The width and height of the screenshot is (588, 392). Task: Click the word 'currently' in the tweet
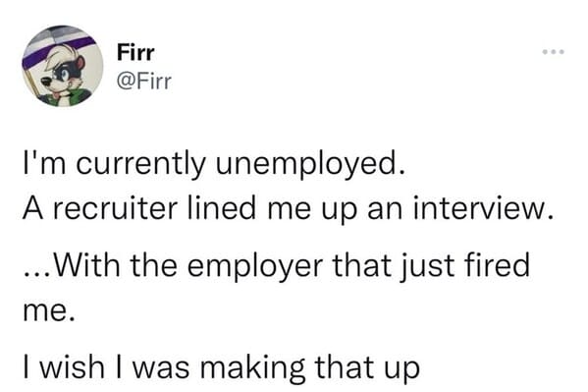pyautogui.click(x=141, y=166)
